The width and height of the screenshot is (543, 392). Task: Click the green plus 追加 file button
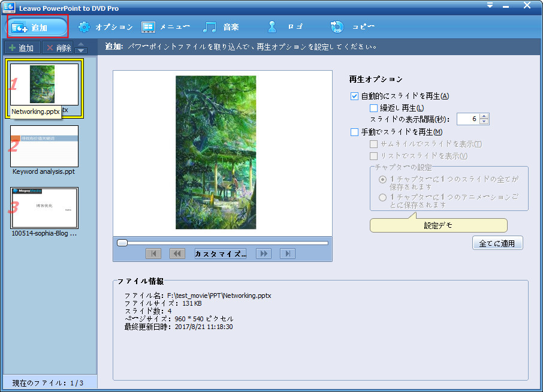22,48
